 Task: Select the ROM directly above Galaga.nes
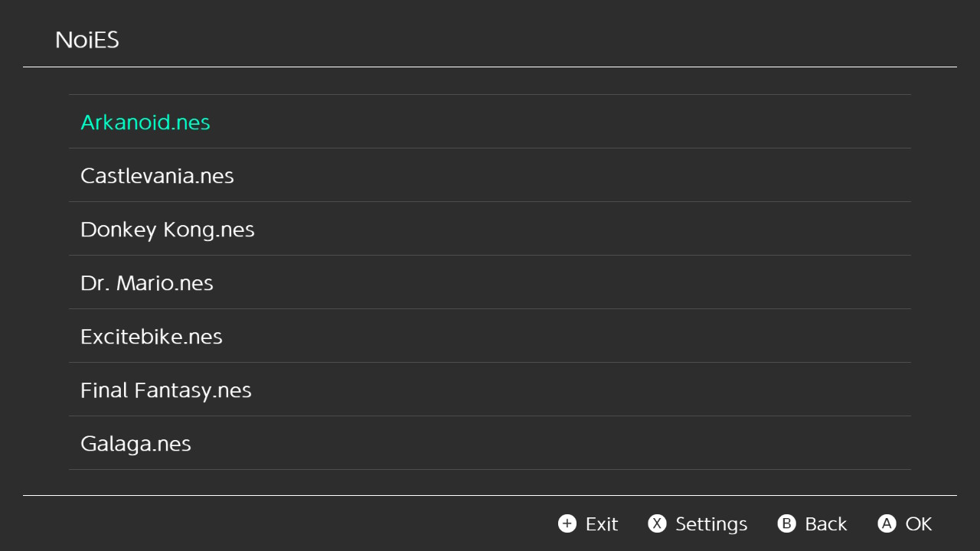click(x=166, y=390)
